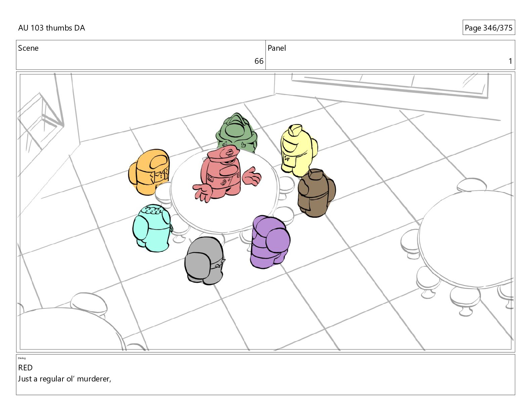The height and width of the screenshot is (411, 532).
Task: Click the speaker name "RED"
Action: point(25,368)
